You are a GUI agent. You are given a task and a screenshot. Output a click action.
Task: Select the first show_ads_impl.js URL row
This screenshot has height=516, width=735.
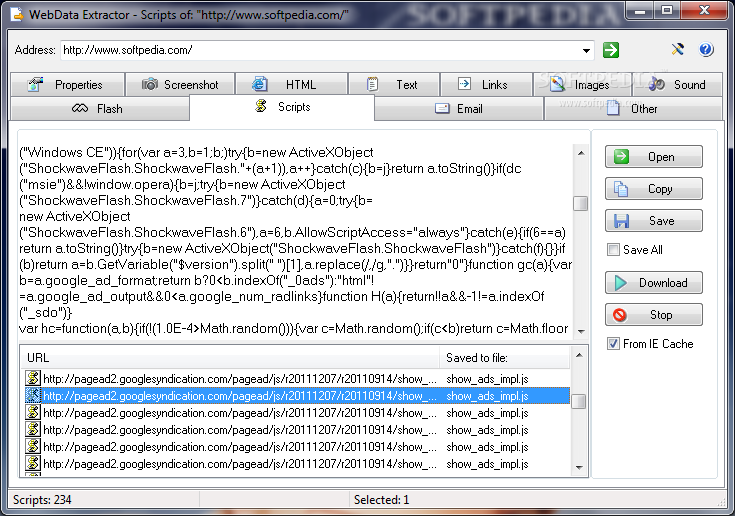297,378
